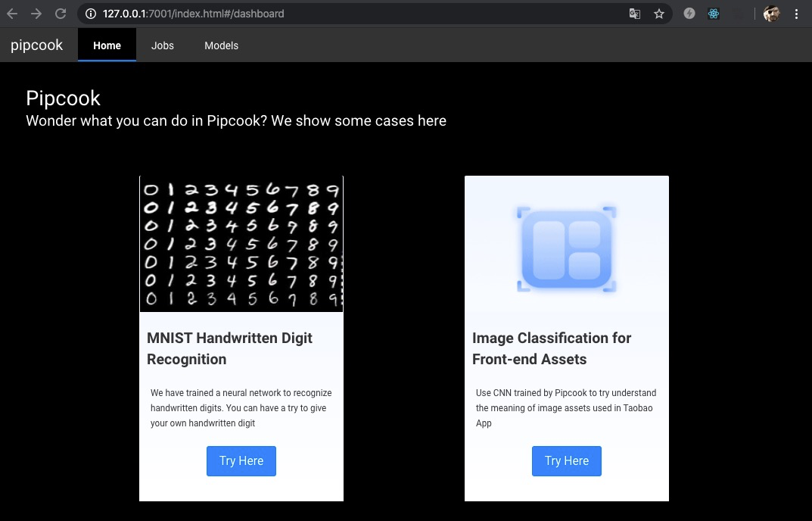Open the Chrome profile avatar

771,14
